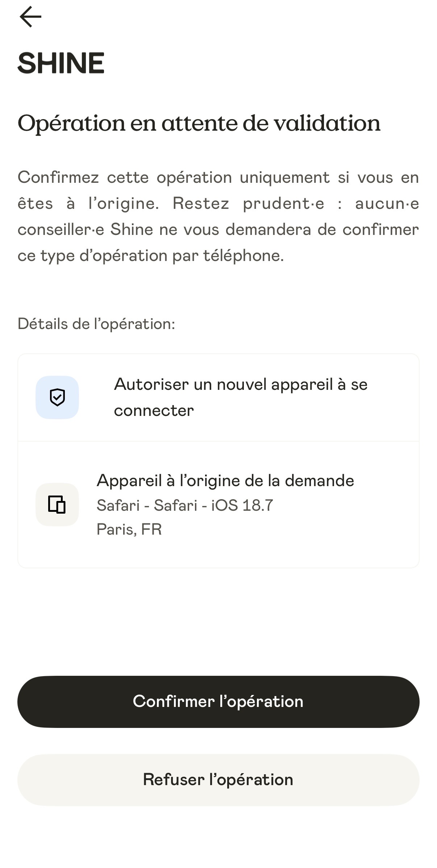437x868 pixels.
Task: Click the word 'Shine' in the warning paragraph
Action: [132, 230]
